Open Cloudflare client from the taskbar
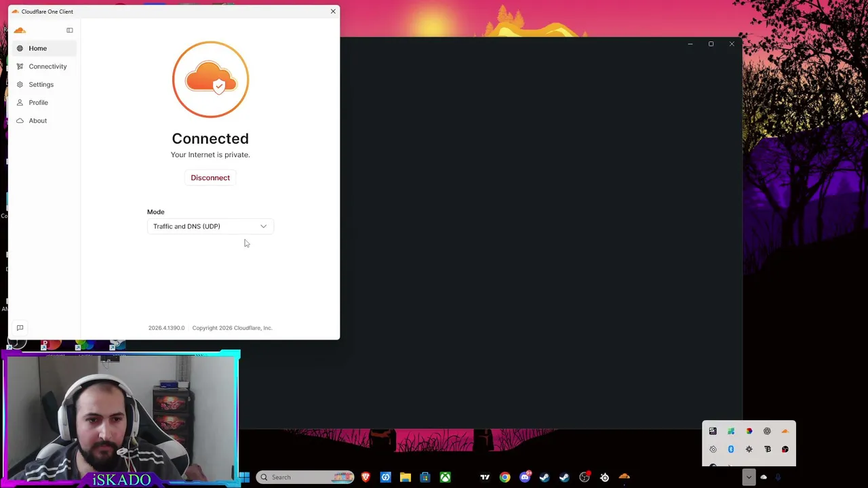868x488 pixels. (x=625, y=477)
